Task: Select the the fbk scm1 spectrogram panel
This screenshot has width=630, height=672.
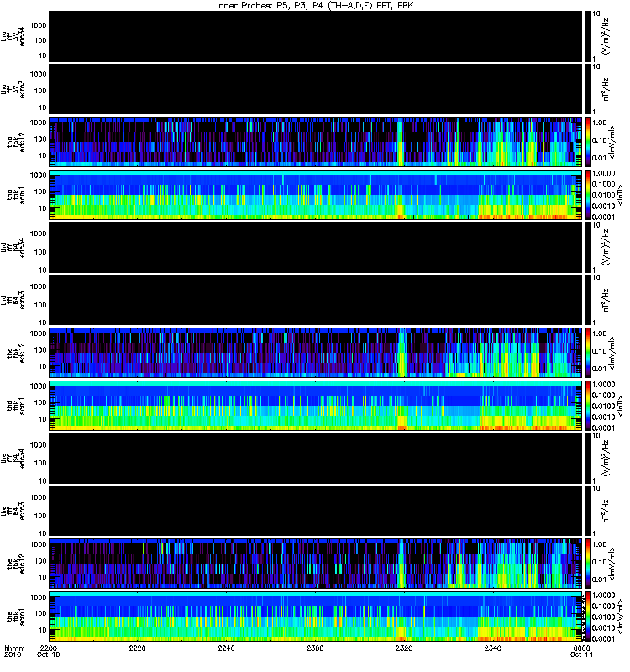Action: coord(316,617)
